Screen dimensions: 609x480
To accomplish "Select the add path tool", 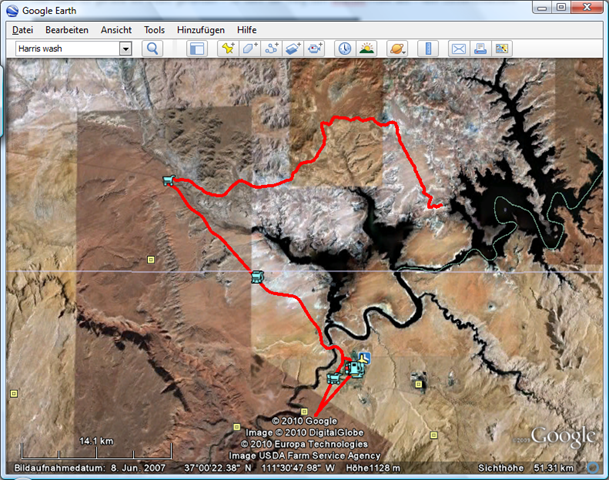I will click(271, 48).
